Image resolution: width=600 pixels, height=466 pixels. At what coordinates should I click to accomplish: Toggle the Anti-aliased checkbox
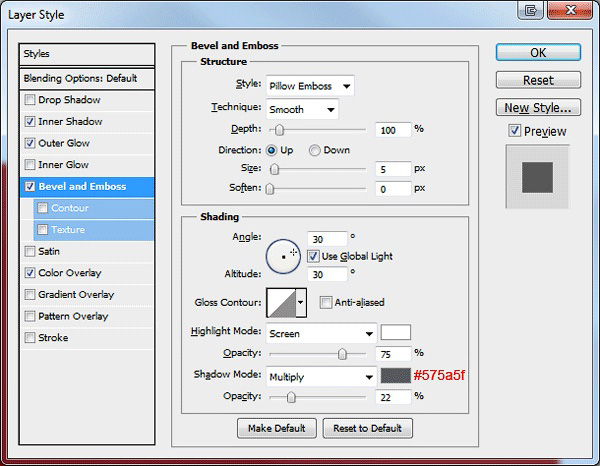pyautogui.click(x=326, y=303)
